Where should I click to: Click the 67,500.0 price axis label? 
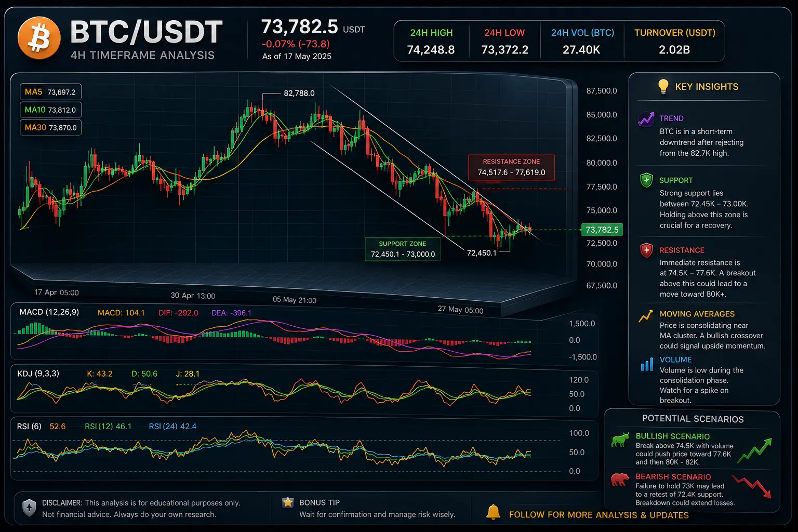point(602,286)
